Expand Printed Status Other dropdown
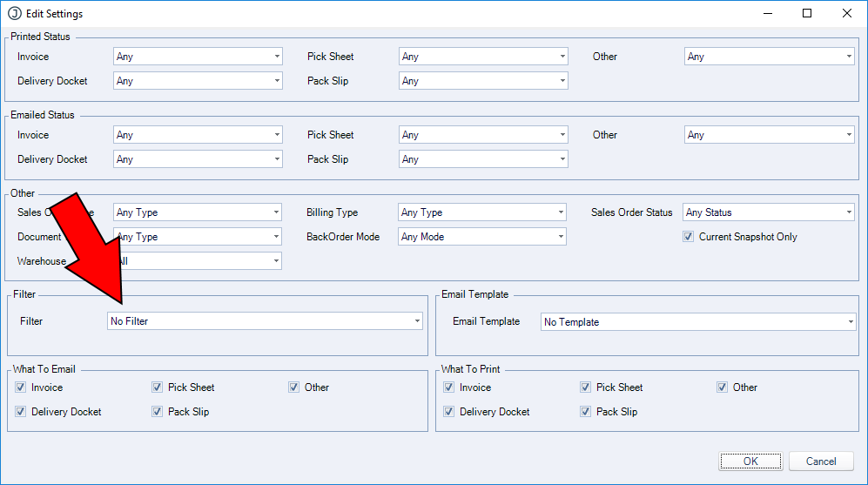Image resolution: width=868 pixels, height=485 pixels. (x=769, y=57)
